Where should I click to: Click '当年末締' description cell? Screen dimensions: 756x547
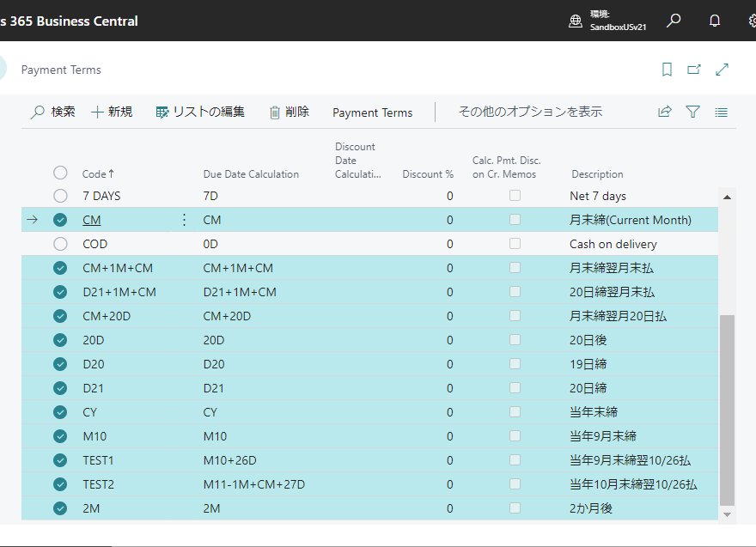(594, 412)
